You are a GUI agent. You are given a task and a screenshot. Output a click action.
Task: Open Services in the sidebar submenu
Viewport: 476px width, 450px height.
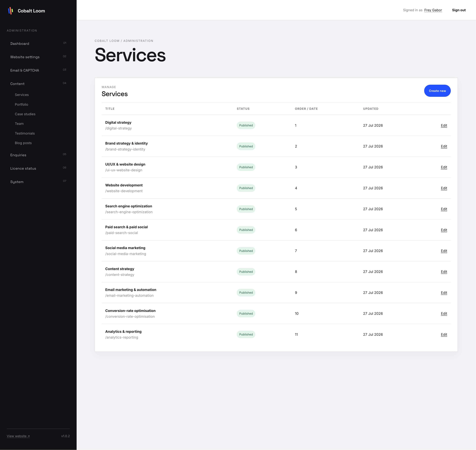pyautogui.click(x=22, y=95)
